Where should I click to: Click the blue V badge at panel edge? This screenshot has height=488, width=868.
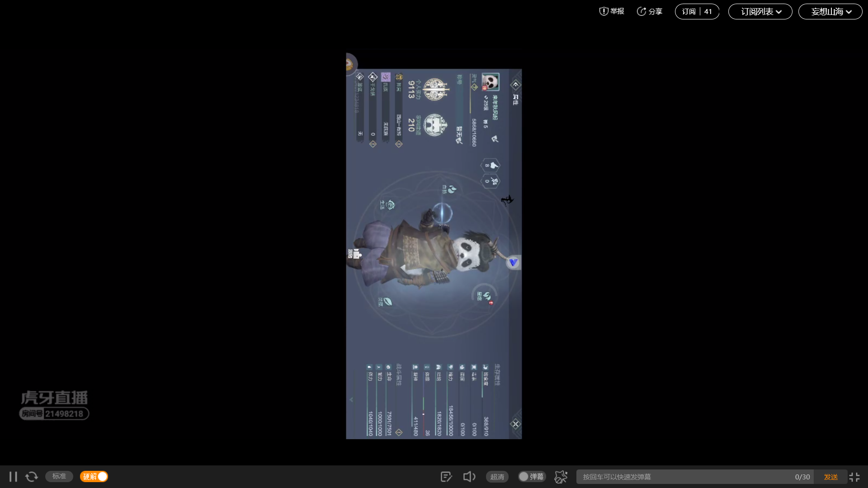513,262
